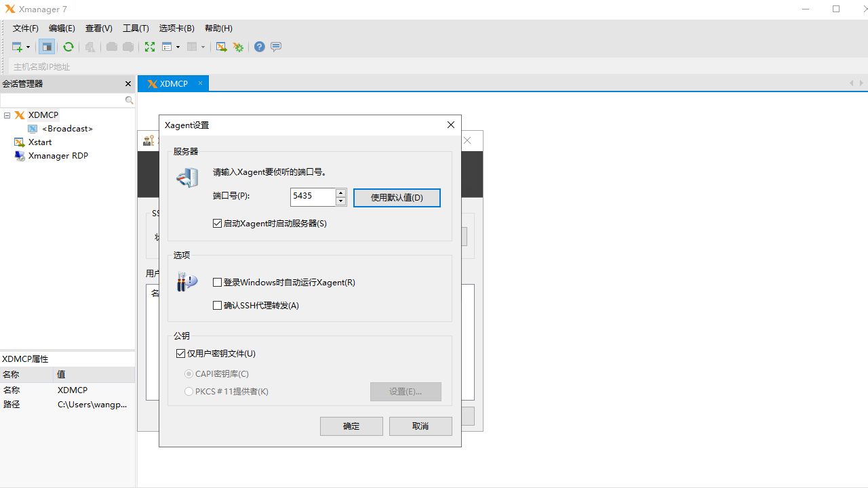Screen dimensions: 868x488
Task: Click the 使用默认值 button
Action: [x=397, y=197]
